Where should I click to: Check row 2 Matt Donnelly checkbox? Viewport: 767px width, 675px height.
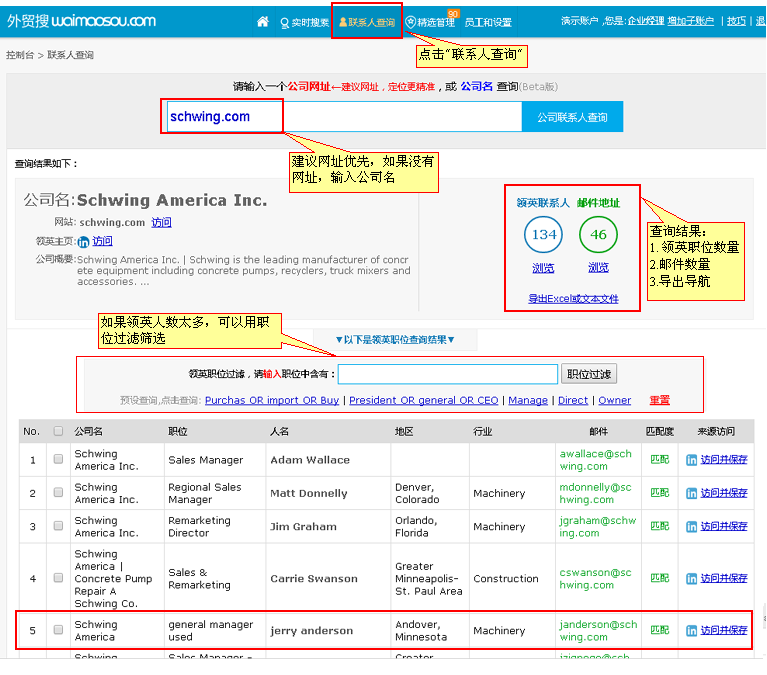pos(58,492)
